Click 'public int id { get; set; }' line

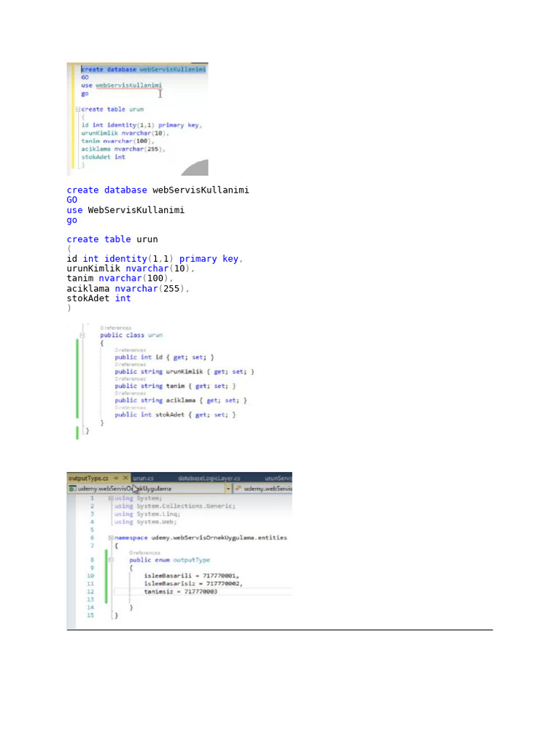pos(164,357)
